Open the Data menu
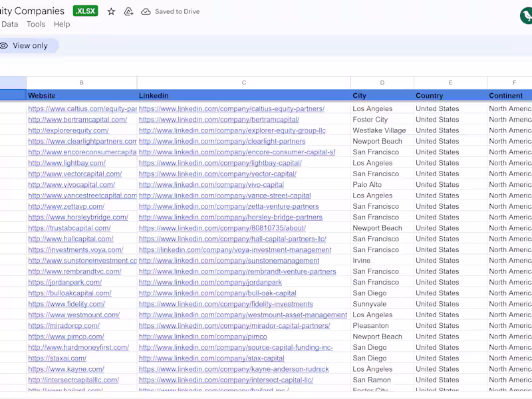The width and height of the screenshot is (532, 399). [x=9, y=24]
